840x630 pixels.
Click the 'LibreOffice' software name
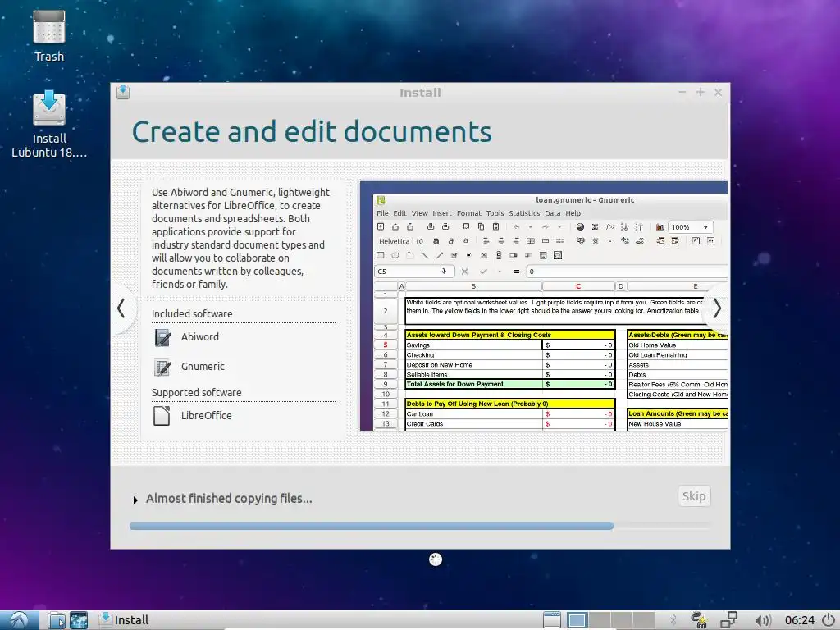206,416
